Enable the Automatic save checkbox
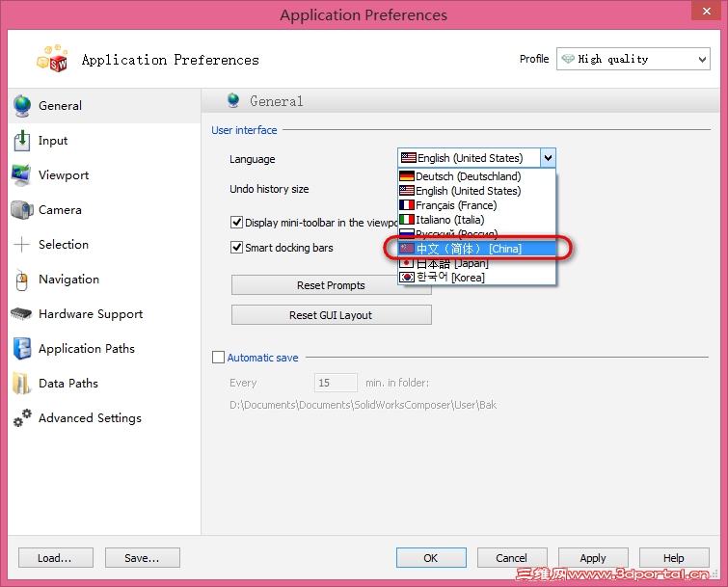Viewport: 728px width, 587px height. (218, 358)
